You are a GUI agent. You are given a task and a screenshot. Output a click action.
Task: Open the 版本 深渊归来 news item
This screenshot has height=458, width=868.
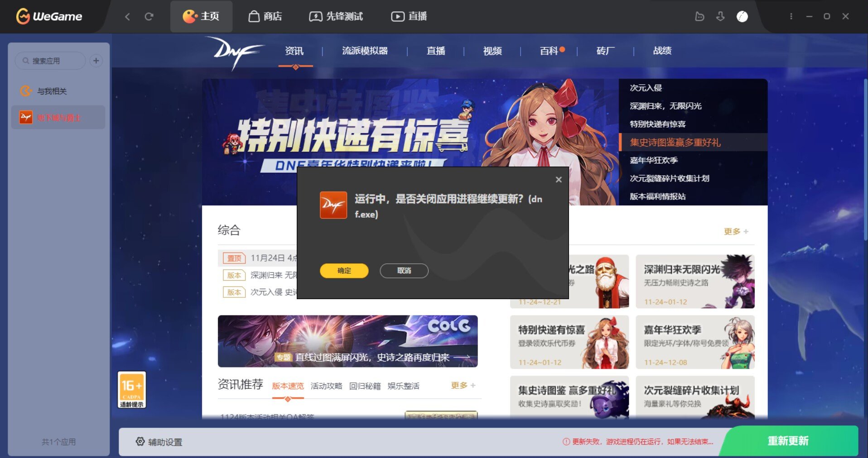(x=260, y=275)
